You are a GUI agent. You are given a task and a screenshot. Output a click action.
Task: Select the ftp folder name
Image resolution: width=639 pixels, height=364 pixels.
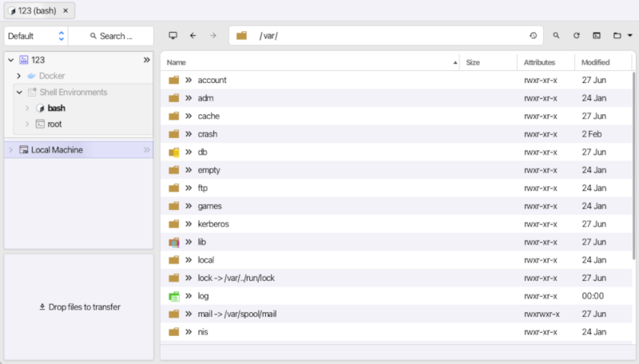[203, 188]
